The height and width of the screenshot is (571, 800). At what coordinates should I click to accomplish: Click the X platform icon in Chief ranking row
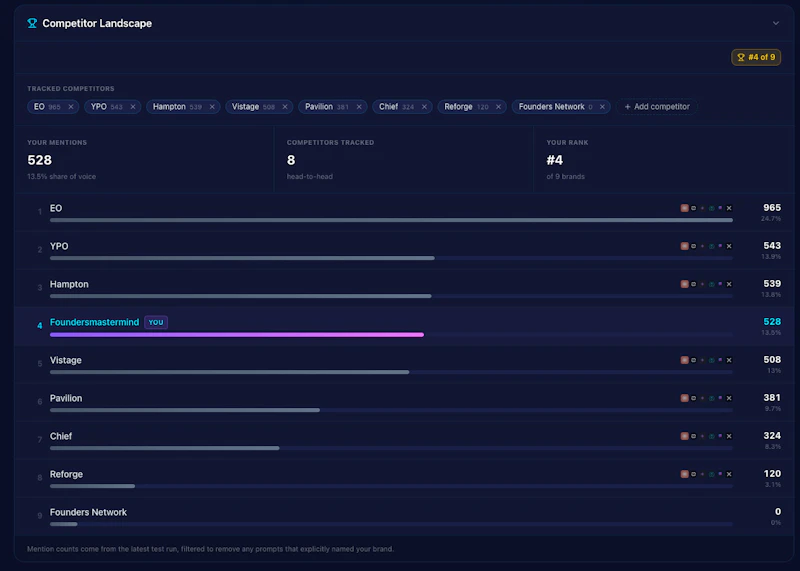click(729, 436)
